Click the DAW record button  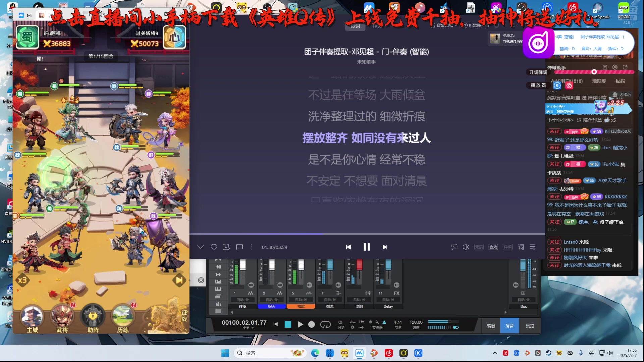(311, 324)
